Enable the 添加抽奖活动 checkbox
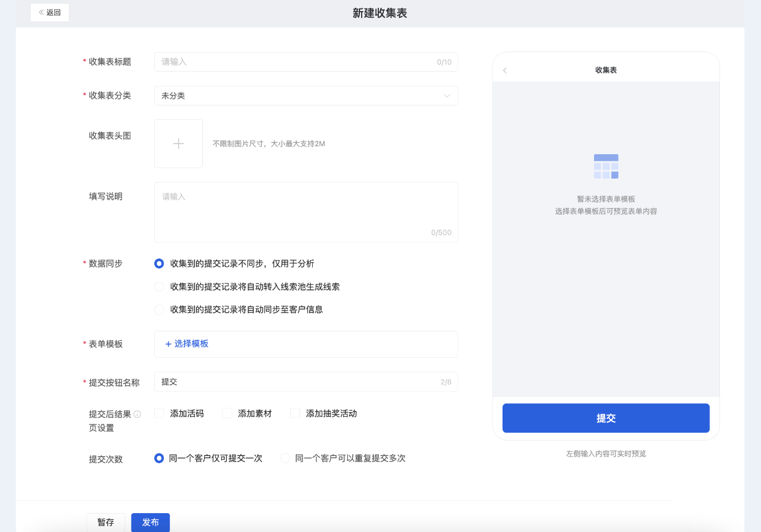 coord(295,413)
